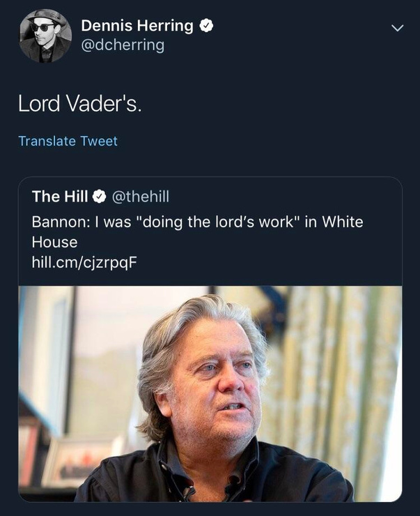420x516 pixels.
Task: Click the Dennis Herring display name
Action: coord(137,26)
